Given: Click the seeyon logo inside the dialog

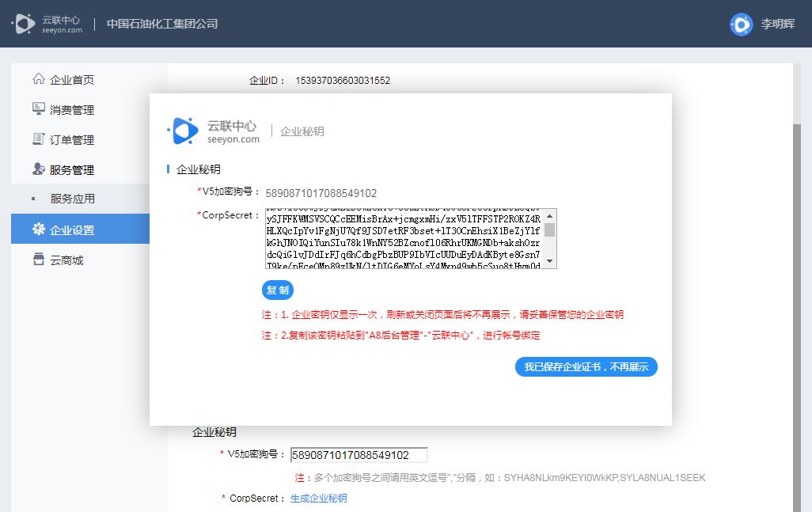Looking at the screenshot, I should coord(213,131).
